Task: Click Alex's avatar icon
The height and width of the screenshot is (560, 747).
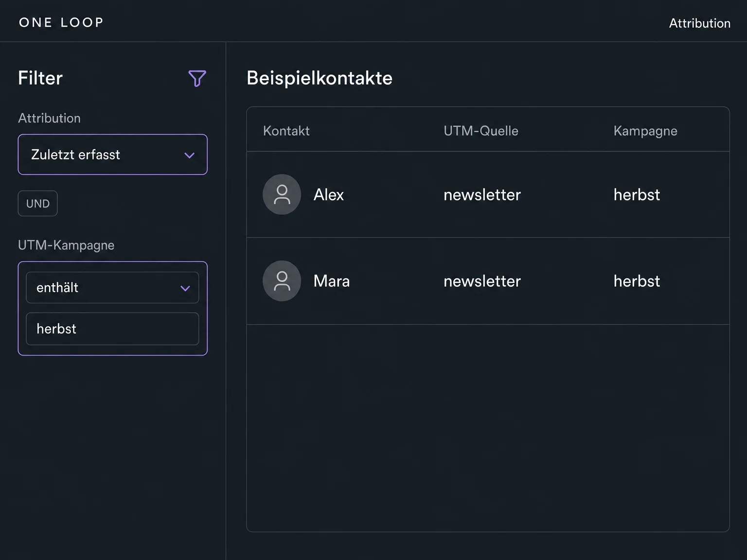Action: click(282, 194)
